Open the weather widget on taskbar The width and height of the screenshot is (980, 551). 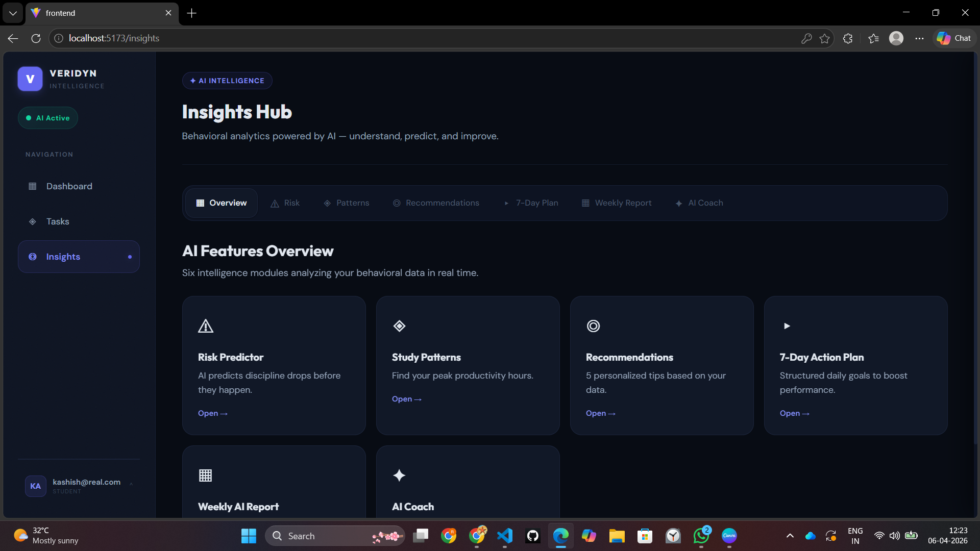click(46, 536)
